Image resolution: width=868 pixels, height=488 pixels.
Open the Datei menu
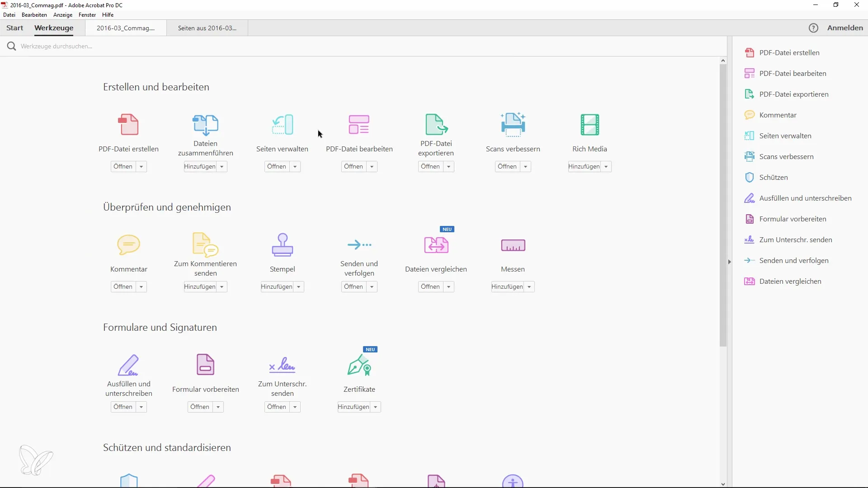click(x=9, y=15)
